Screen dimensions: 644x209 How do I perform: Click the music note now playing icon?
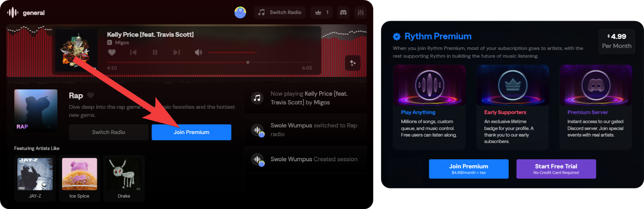click(257, 98)
